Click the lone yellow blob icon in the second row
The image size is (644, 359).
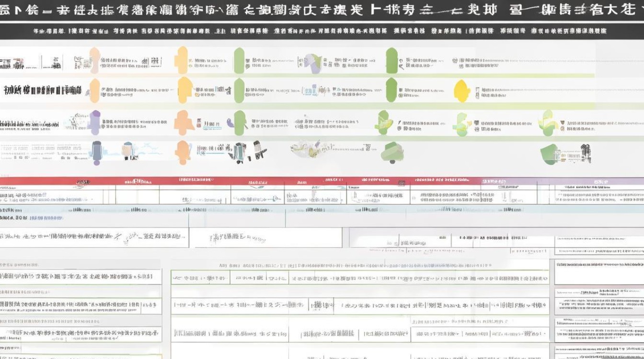coord(461,91)
